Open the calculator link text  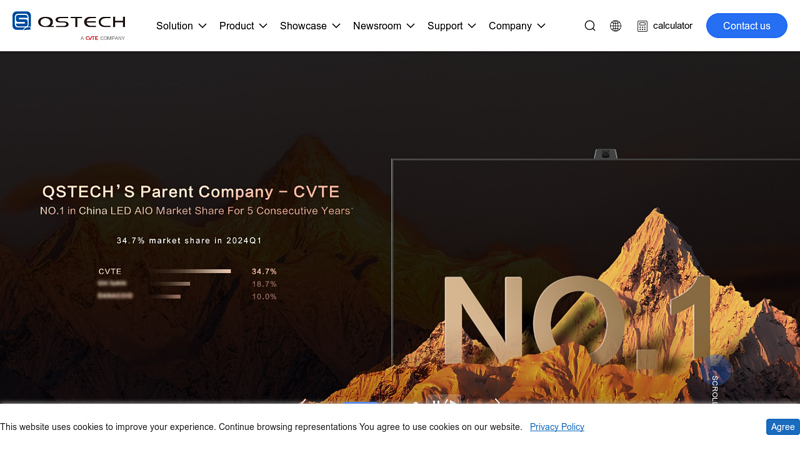[672, 26]
